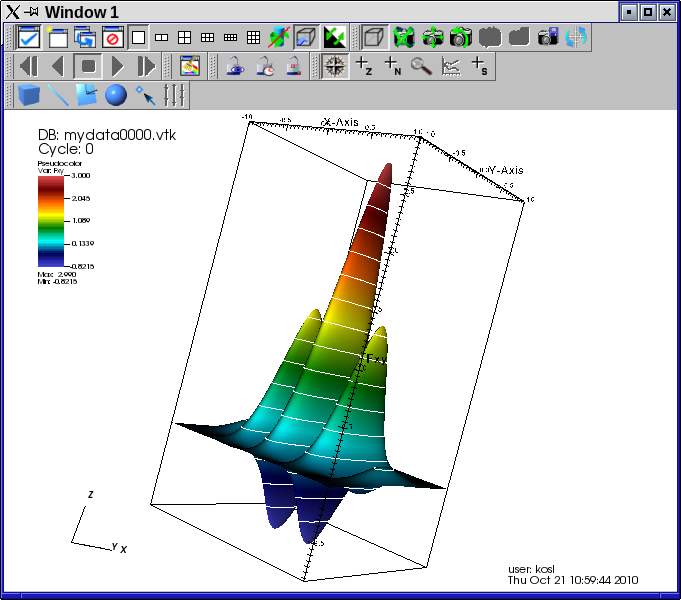Create a new visualization window

(58, 38)
